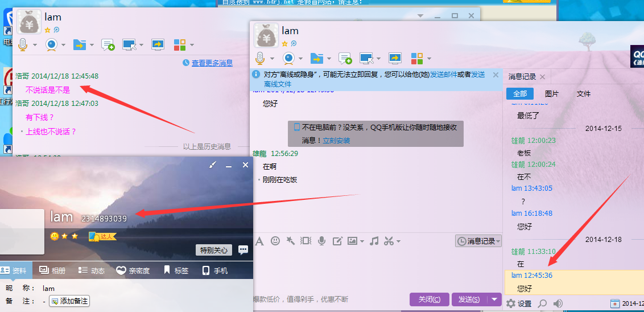
Task: Share screen icon in front lam chat window
Action: coord(395,58)
